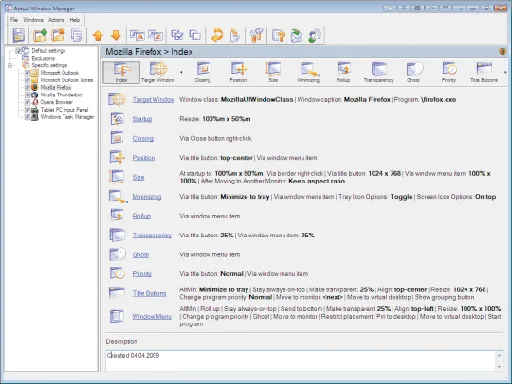Open the Windows menu
512x384 pixels.
tap(33, 20)
